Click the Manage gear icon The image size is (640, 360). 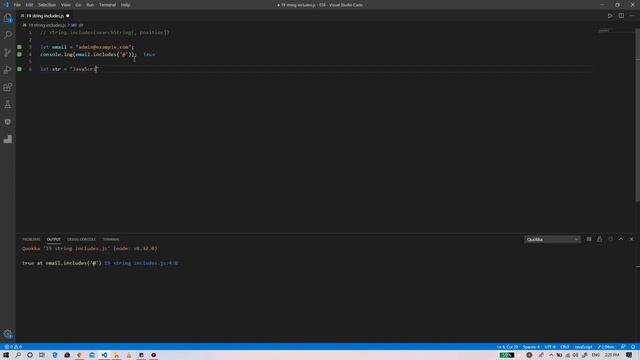(8, 334)
